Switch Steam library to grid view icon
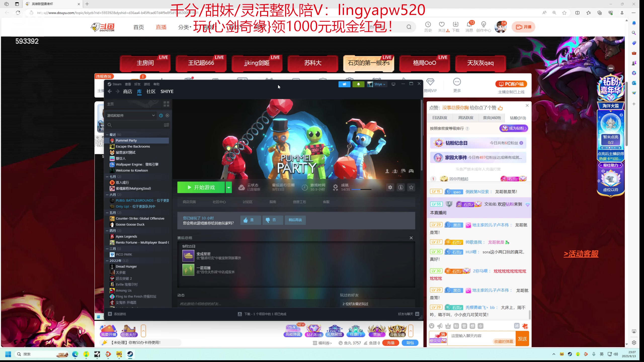The height and width of the screenshot is (362, 644). click(166, 104)
